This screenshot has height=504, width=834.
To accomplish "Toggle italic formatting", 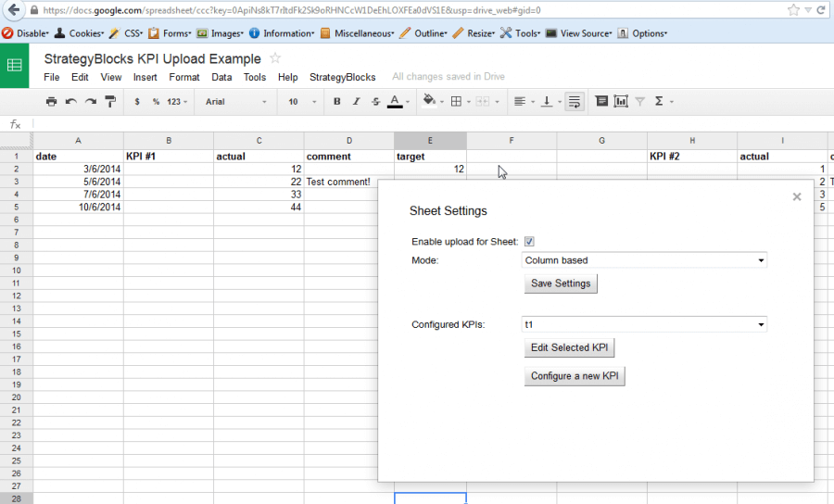I will pos(357,102).
